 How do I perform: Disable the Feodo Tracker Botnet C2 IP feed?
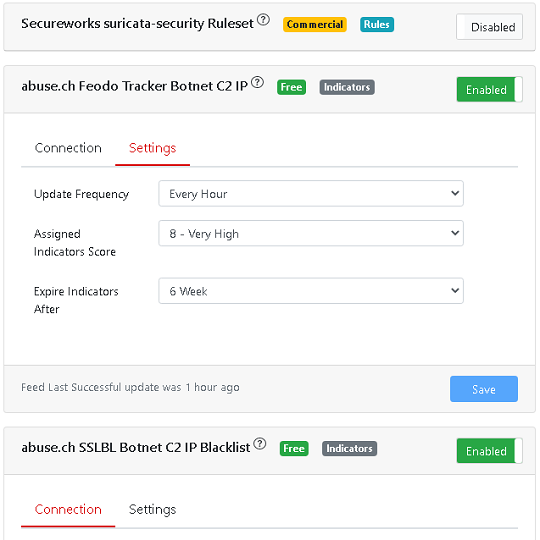(489, 90)
